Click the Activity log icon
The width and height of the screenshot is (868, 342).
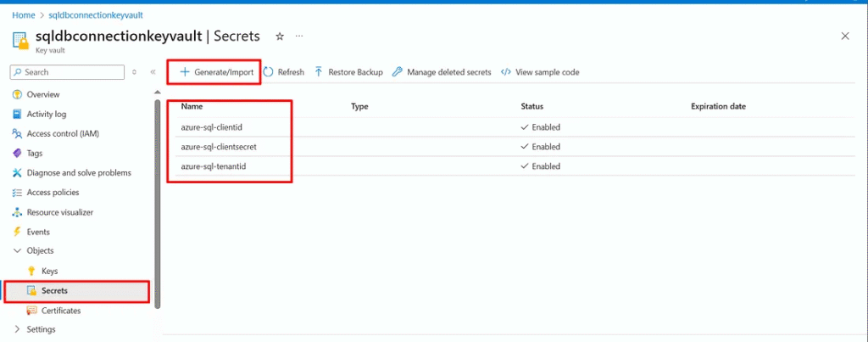(17, 115)
